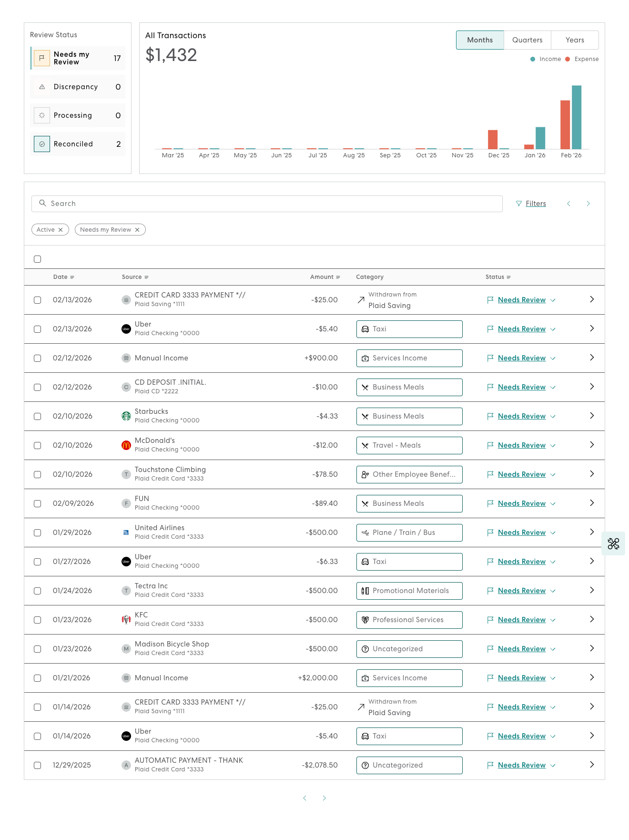Screen dimensions: 629x840
Task: Click Needs Review link for KFC
Action: (522, 620)
